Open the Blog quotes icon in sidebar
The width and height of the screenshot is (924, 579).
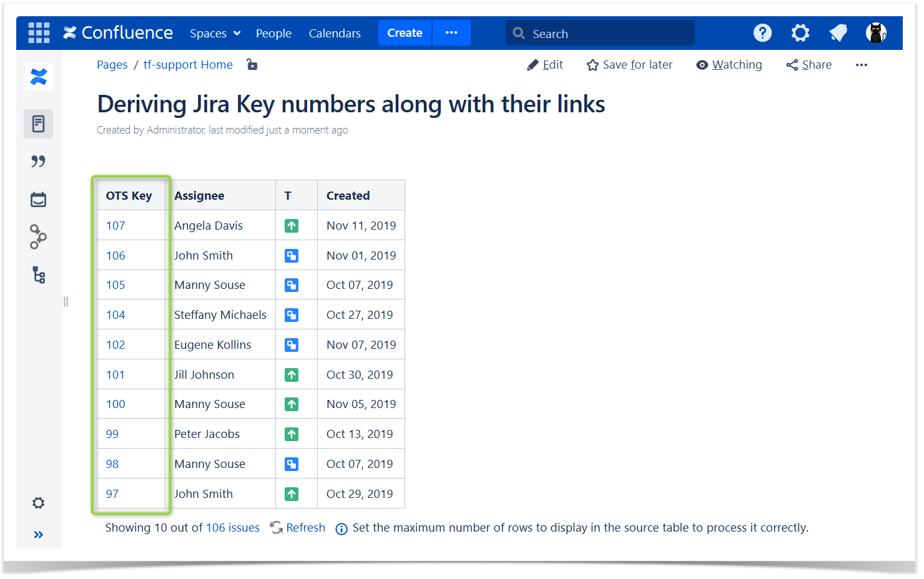pos(38,162)
